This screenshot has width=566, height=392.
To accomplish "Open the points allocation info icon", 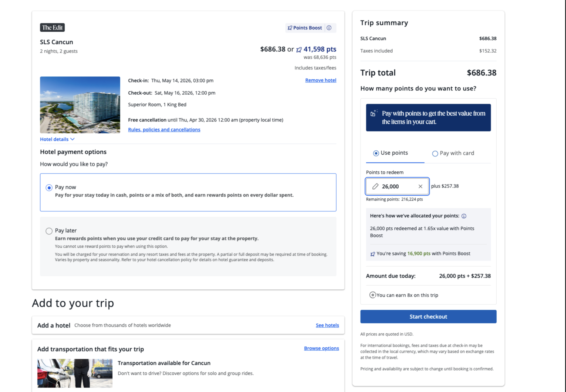I will (x=464, y=216).
